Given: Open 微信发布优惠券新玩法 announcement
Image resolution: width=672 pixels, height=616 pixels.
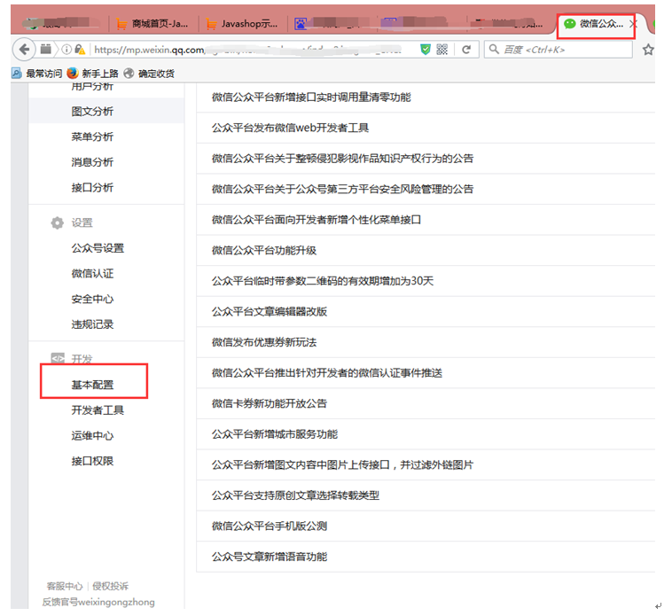Looking at the screenshot, I should point(264,342).
